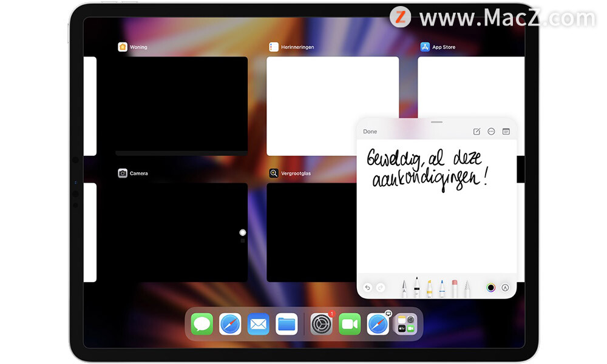
Task: Show all quick notes via the grid icon
Action: coord(506,132)
